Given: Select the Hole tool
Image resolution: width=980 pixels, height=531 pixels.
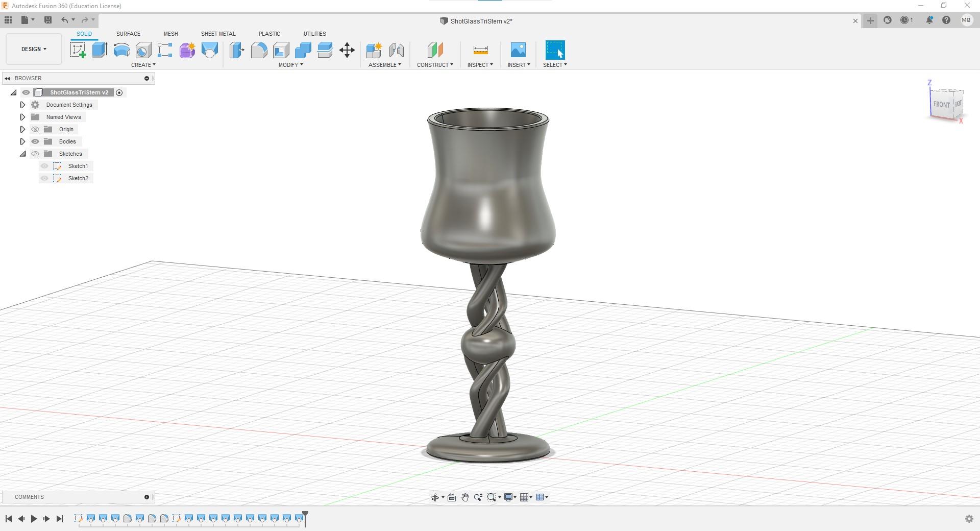Looking at the screenshot, I should click(143, 50).
